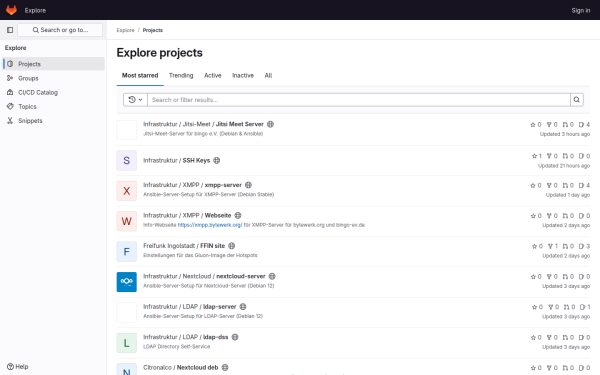Viewport: 600px width, 375px height.
Task: Click the public globe icon for SSH Keys
Action: click(x=217, y=160)
